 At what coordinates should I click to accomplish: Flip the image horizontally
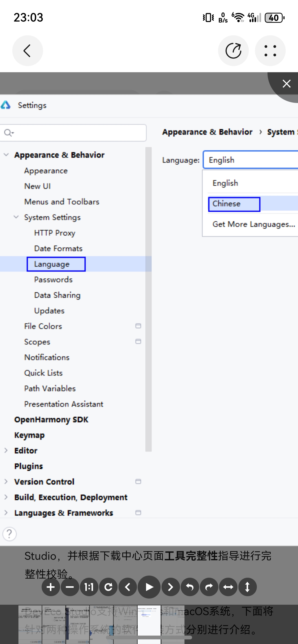228,587
